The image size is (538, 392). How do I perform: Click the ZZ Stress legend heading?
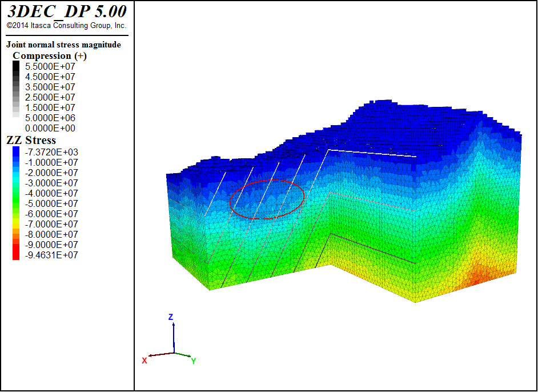coord(31,140)
